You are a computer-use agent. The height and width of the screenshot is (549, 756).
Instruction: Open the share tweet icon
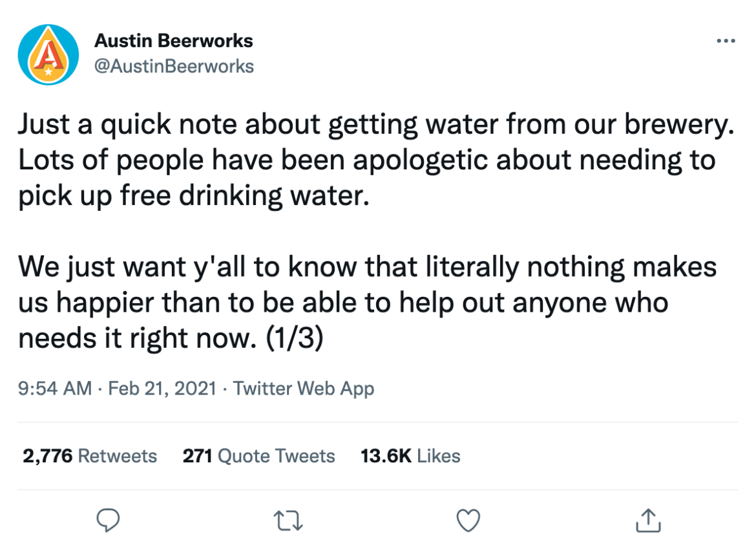click(647, 521)
